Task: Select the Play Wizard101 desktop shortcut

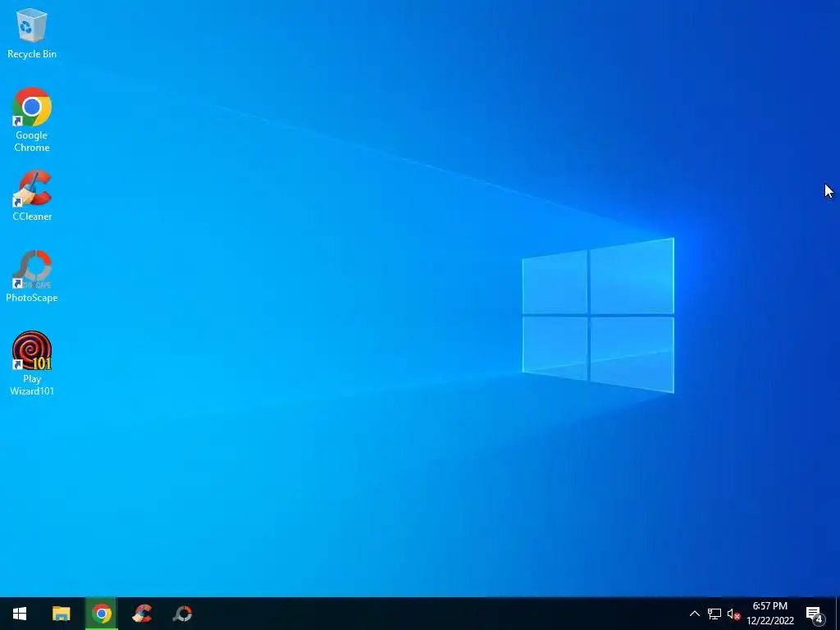Action: tap(32, 363)
